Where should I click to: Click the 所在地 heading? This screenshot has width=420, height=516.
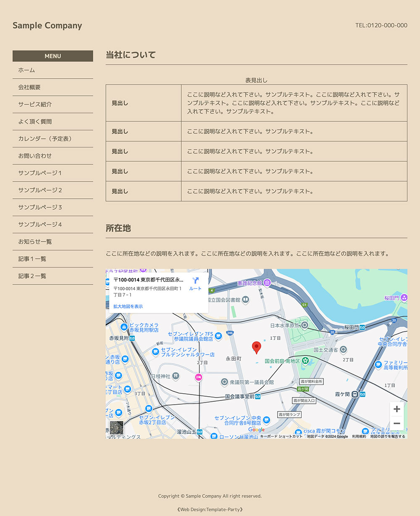(118, 228)
